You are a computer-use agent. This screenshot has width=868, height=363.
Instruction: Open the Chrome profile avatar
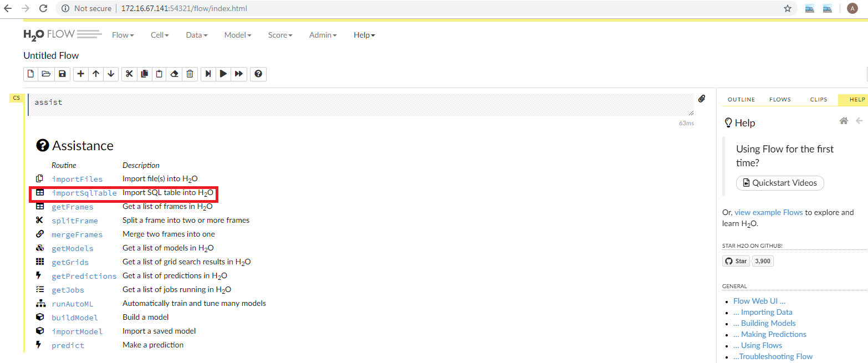(x=852, y=8)
